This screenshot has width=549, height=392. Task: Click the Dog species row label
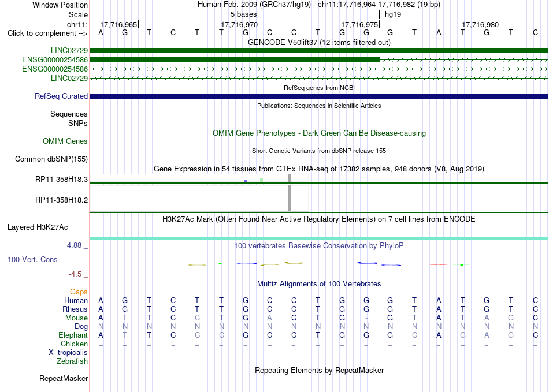81,327
